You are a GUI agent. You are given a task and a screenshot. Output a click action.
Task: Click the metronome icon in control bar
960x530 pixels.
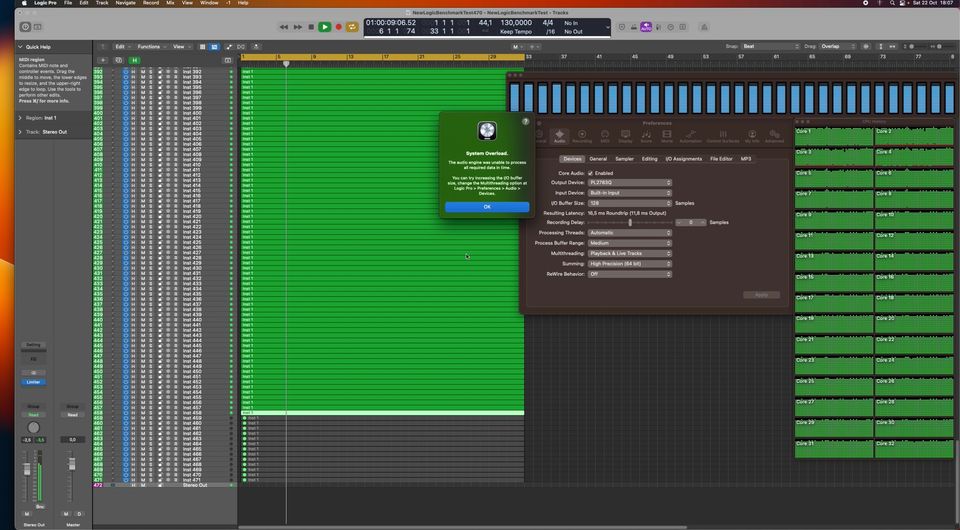pos(704,27)
